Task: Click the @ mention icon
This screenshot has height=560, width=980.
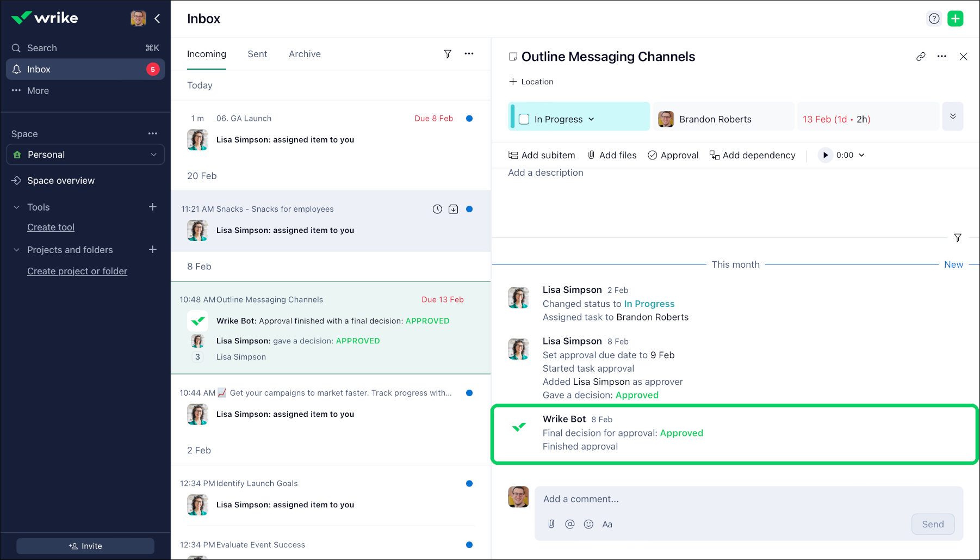Action: click(569, 524)
